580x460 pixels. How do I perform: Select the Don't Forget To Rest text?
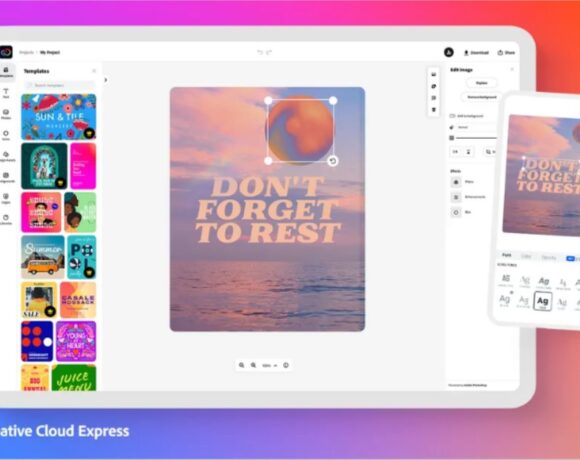tap(267, 210)
